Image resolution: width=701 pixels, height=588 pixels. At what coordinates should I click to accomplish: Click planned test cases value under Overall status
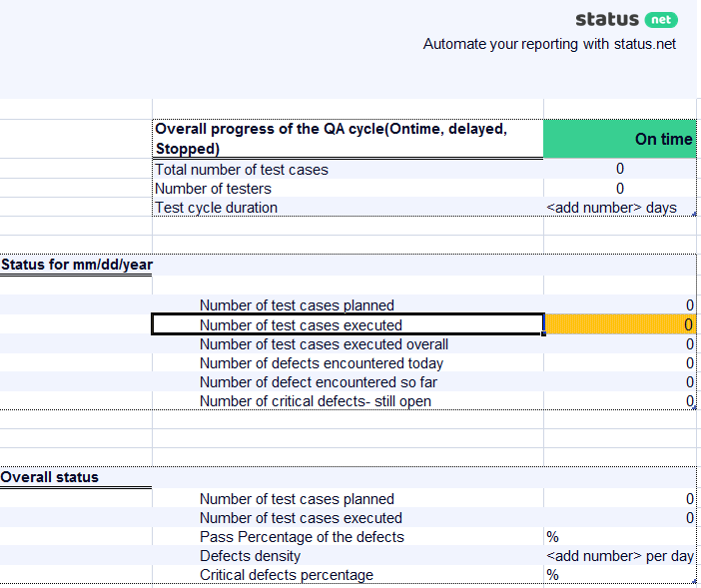tap(620, 498)
